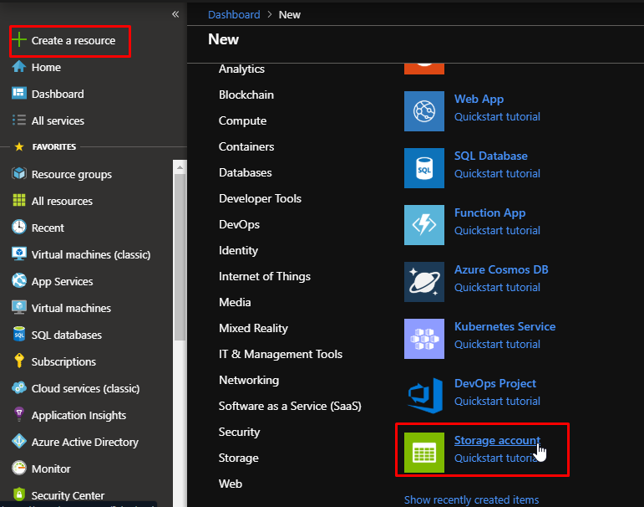Click the Virtual machines (classic) icon
Viewport: 644px width, 507px height.
point(19,254)
